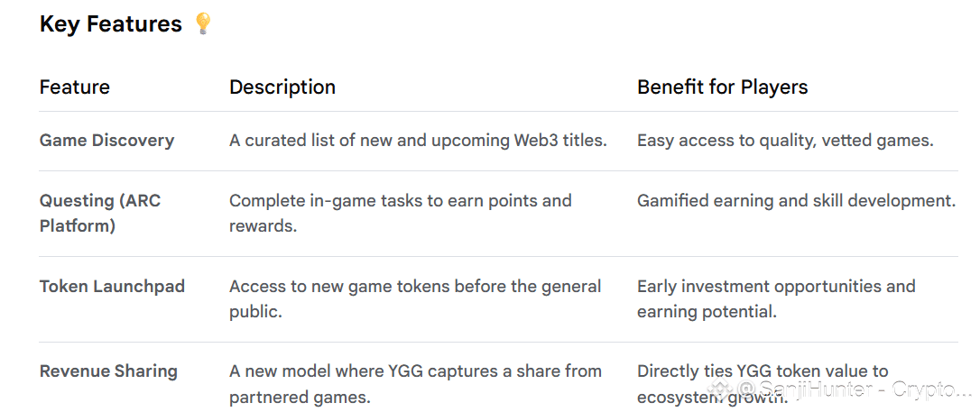Screen dimensions: 980x412
Task: Select the Game Discovery row label
Action: pos(106,141)
